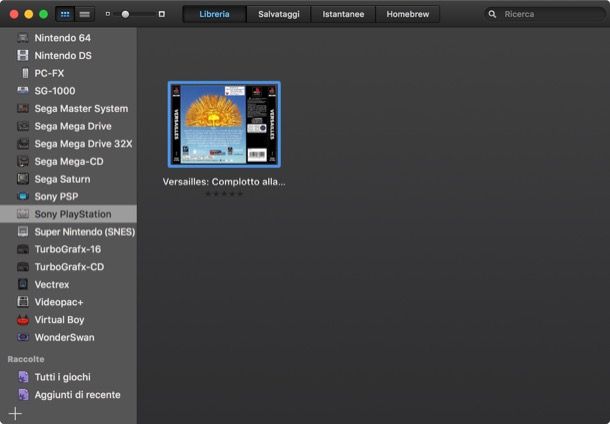Select the Videopac+ console icon
The width and height of the screenshot is (610, 424).
(x=23, y=302)
